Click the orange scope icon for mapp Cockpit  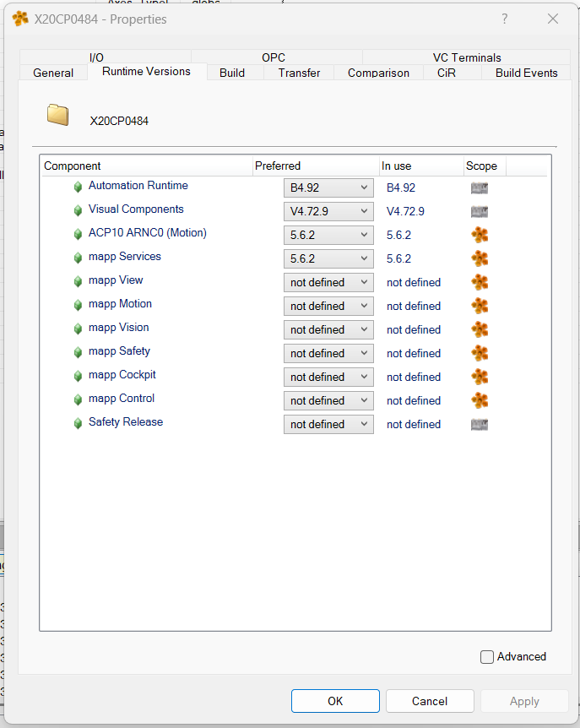tap(480, 377)
